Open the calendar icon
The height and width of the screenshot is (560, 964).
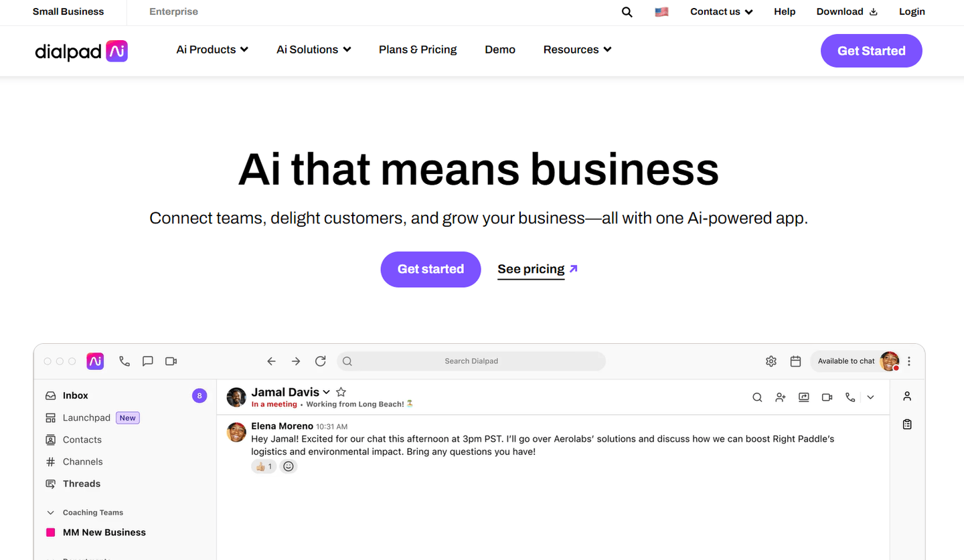click(x=795, y=361)
